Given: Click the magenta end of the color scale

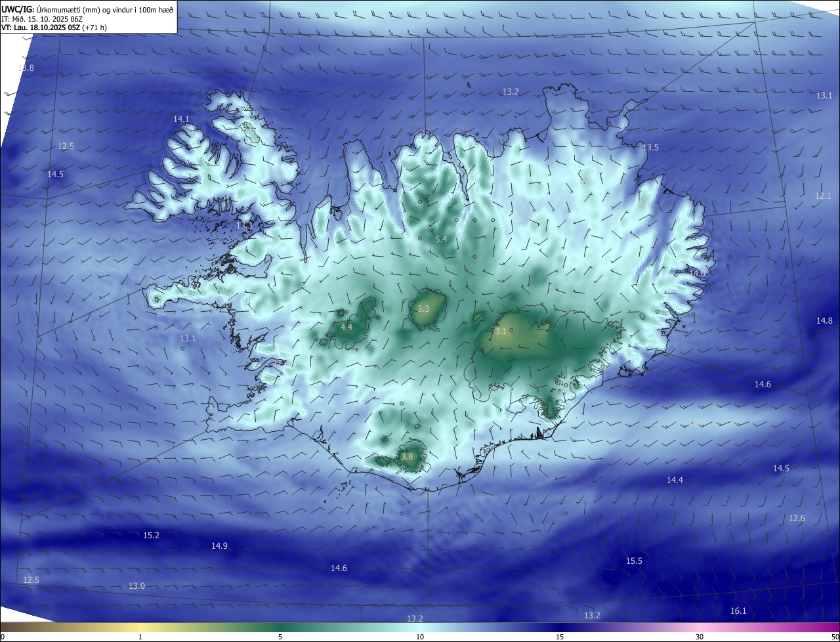Looking at the screenshot, I should pyautogui.click(x=827, y=627).
